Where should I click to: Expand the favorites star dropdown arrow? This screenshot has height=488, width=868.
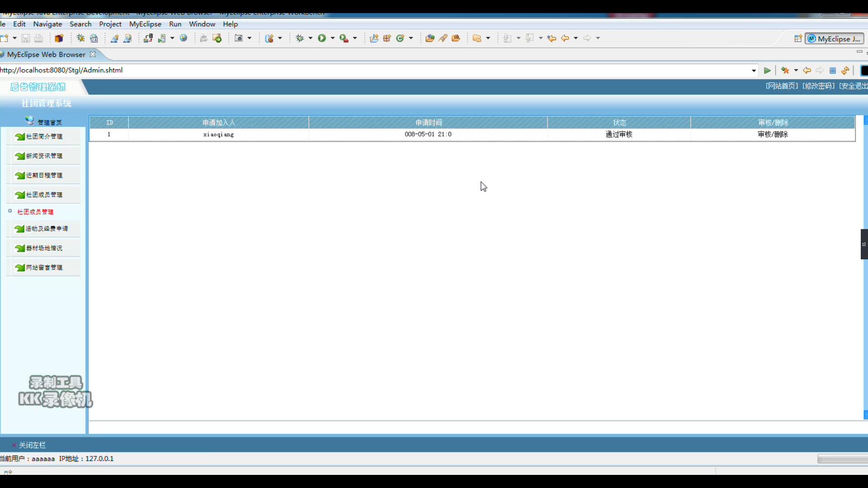tap(796, 70)
